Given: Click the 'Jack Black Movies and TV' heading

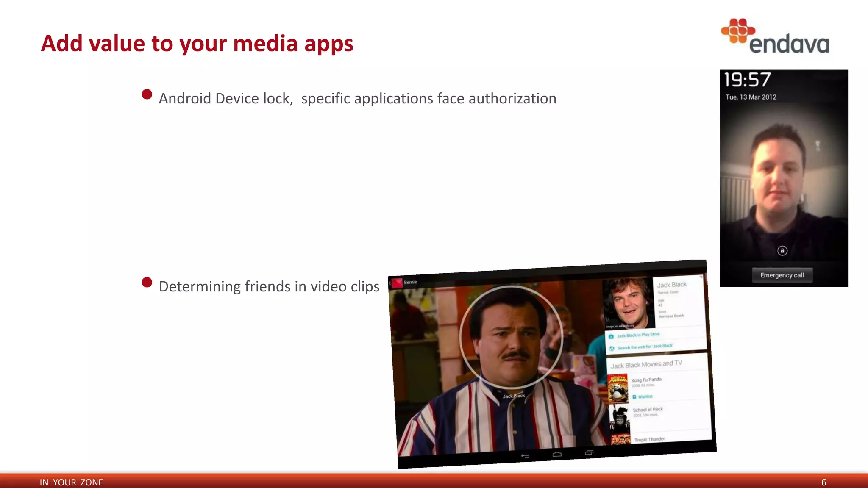Looking at the screenshot, I should pos(646,364).
